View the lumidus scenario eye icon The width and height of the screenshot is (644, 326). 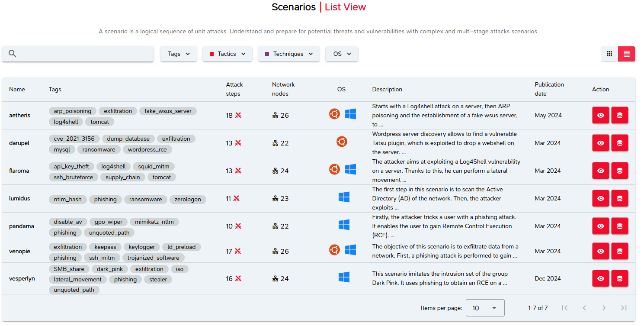click(x=601, y=198)
